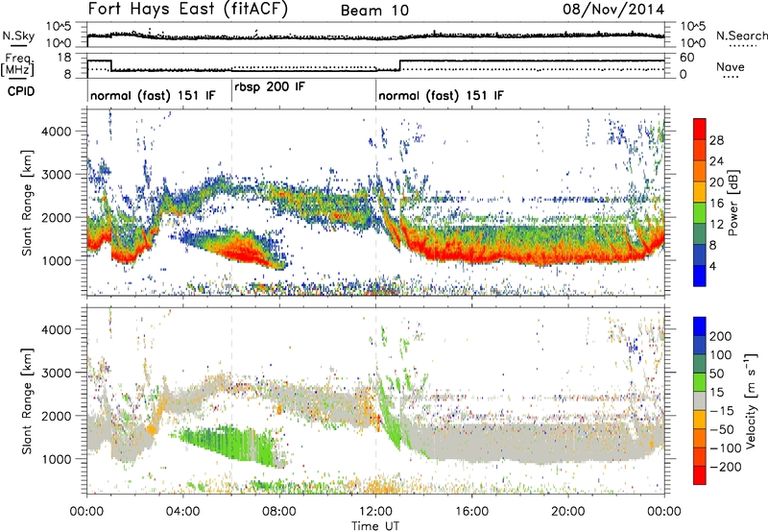768x532 pixels.
Task: Click the date '08/Nov/2014'
Action: 613,10
